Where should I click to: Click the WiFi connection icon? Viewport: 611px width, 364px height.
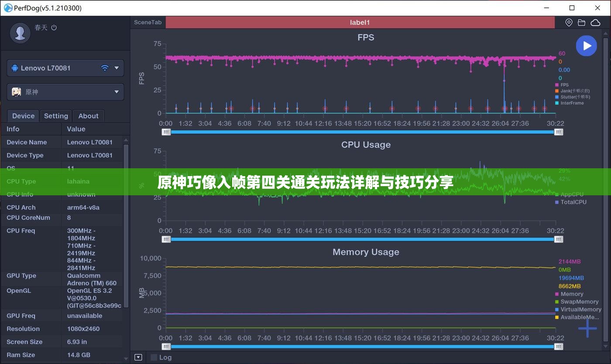pyautogui.click(x=105, y=68)
